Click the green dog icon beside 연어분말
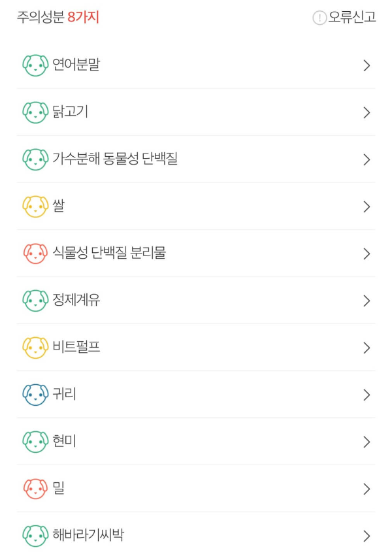This screenshot has width=392, height=558. coord(34,65)
